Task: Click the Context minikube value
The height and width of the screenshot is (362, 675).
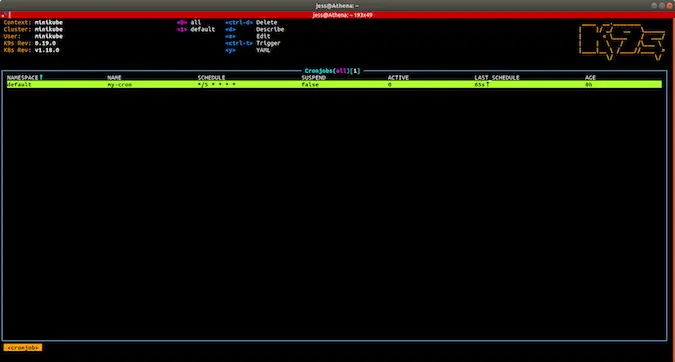Action: [49, 22]
